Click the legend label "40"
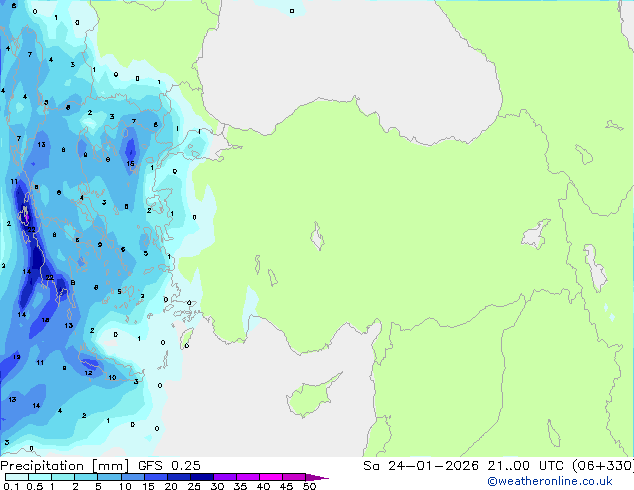 [x=263, y=486]
